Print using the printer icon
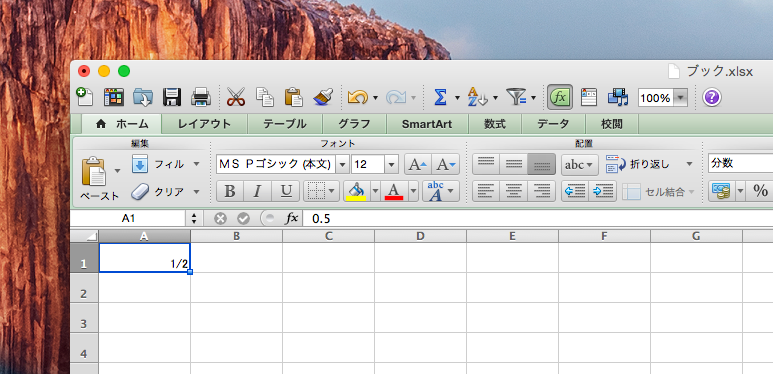The width and height of the screenshot is (773, 374). (201, 97)
